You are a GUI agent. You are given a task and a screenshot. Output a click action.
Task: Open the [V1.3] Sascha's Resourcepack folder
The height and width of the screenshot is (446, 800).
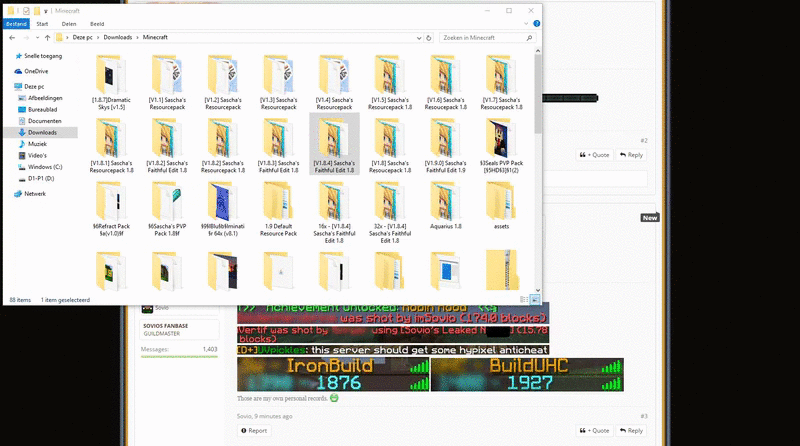pos(278,82)
